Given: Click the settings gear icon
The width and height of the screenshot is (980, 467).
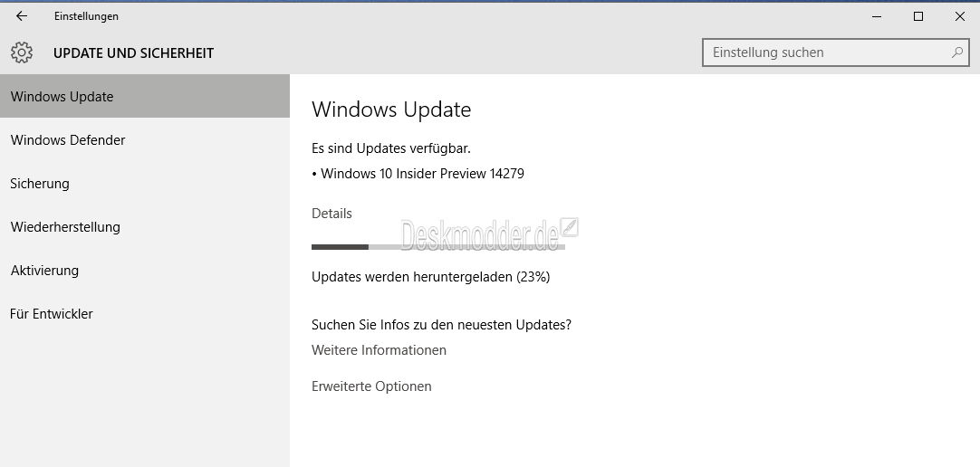Looking at the screenshot, I should 22,53.
